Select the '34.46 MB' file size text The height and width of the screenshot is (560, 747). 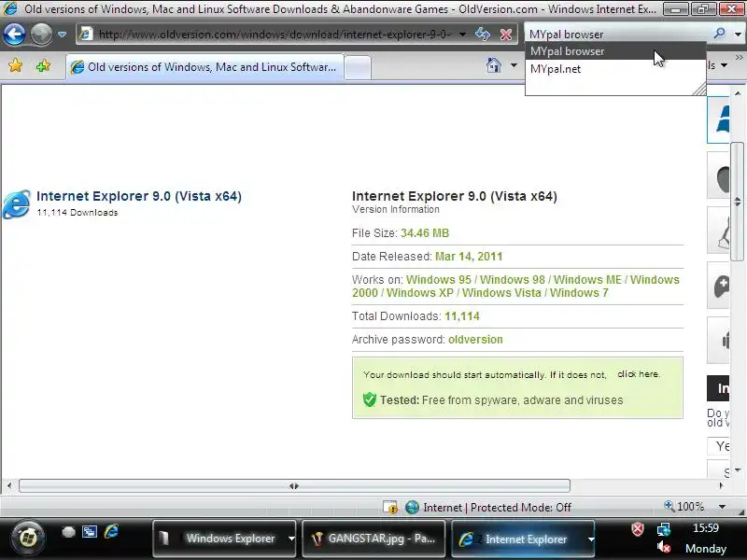point(425,232)
